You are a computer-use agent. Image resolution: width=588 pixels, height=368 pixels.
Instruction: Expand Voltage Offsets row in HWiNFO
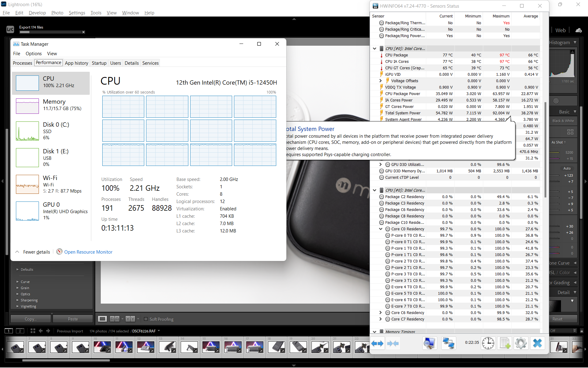[x=381, y=81]
